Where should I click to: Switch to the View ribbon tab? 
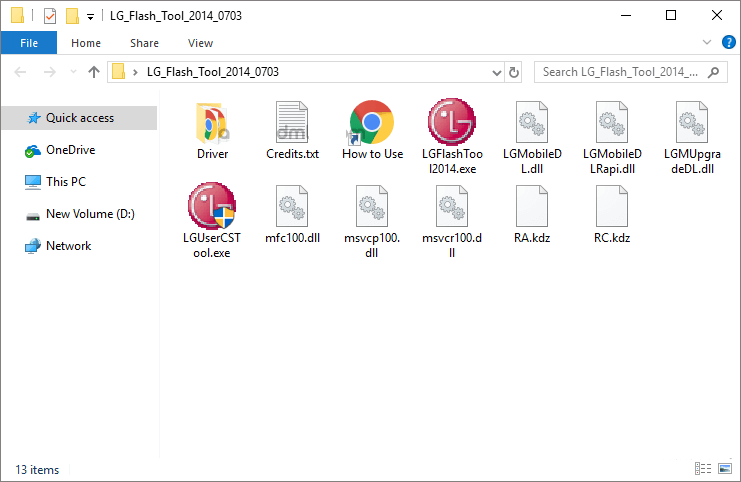[x=200, y=43]
